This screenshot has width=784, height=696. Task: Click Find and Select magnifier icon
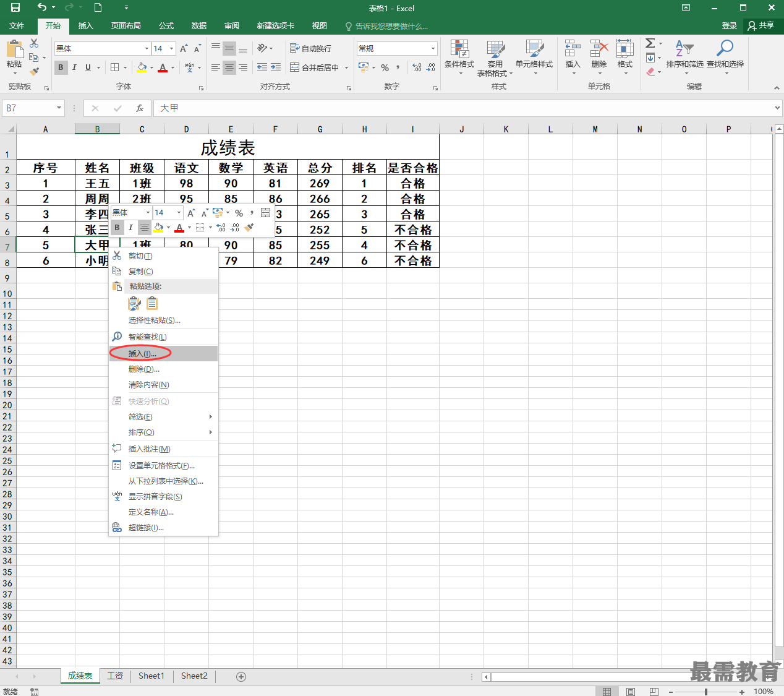click(725, 49)
